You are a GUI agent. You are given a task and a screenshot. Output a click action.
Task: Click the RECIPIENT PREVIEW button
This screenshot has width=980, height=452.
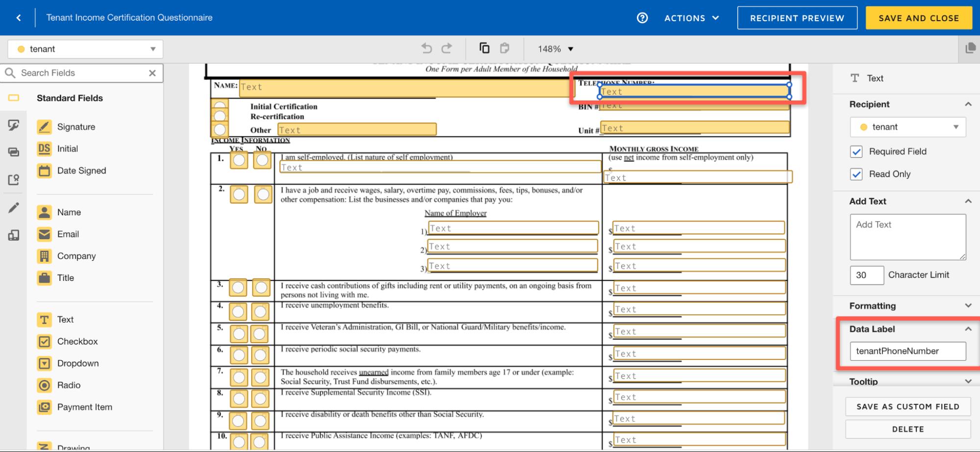(797, 18)
